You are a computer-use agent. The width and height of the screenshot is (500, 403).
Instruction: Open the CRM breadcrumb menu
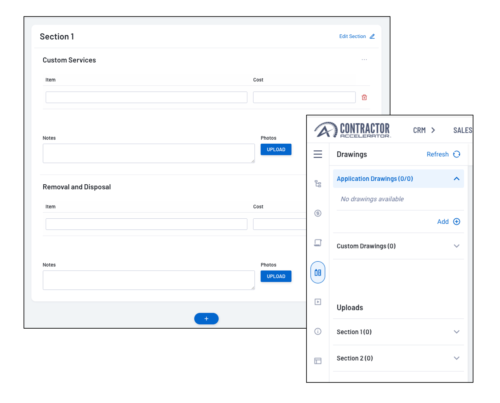419,130
